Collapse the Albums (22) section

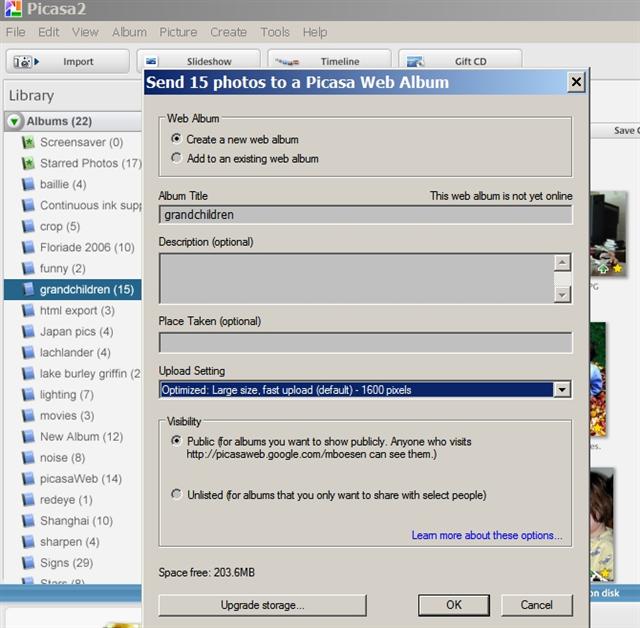[14, 121]
